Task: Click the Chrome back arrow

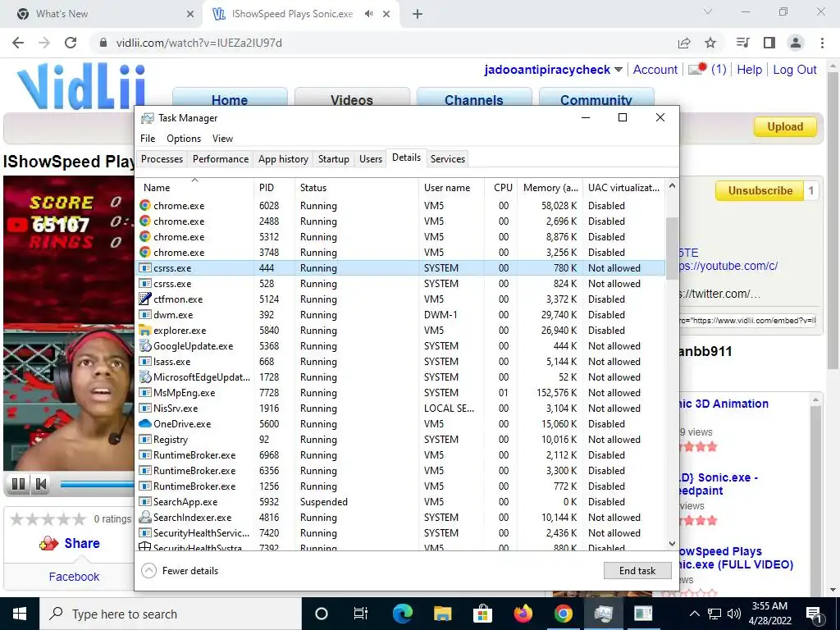Action: [x=18, y=43]
